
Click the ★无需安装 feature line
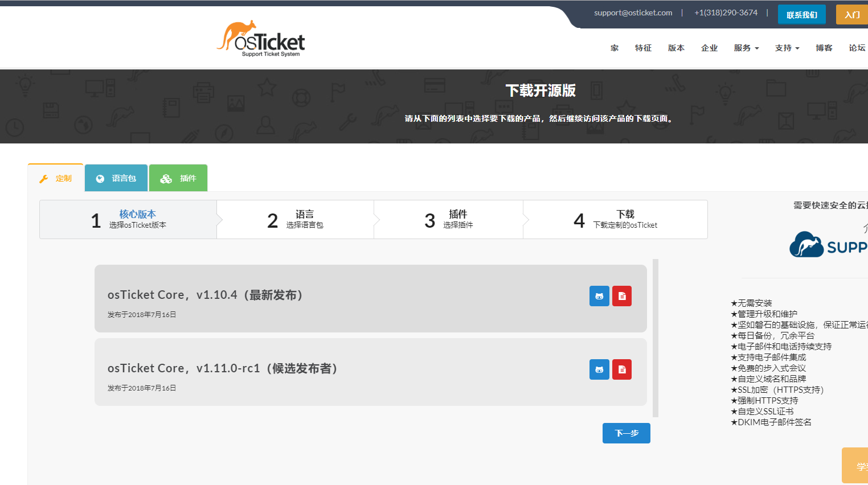[x=751, y=303]
